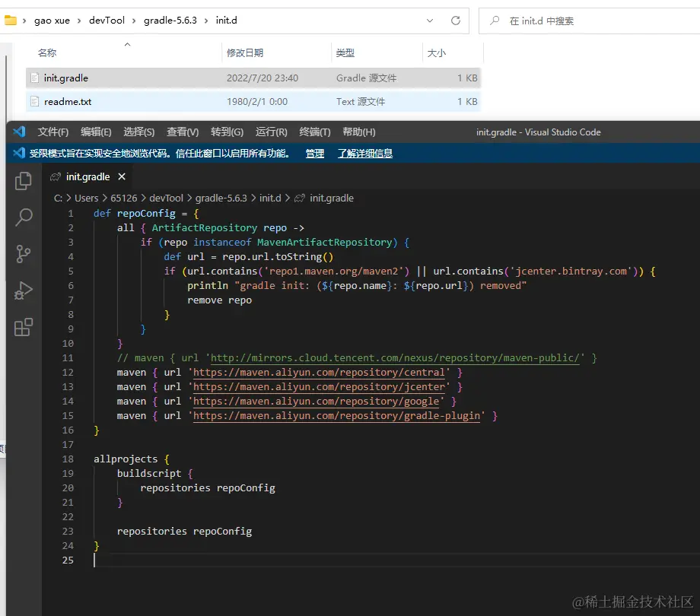Open the 编辑(E) menu

click(96, 132)
